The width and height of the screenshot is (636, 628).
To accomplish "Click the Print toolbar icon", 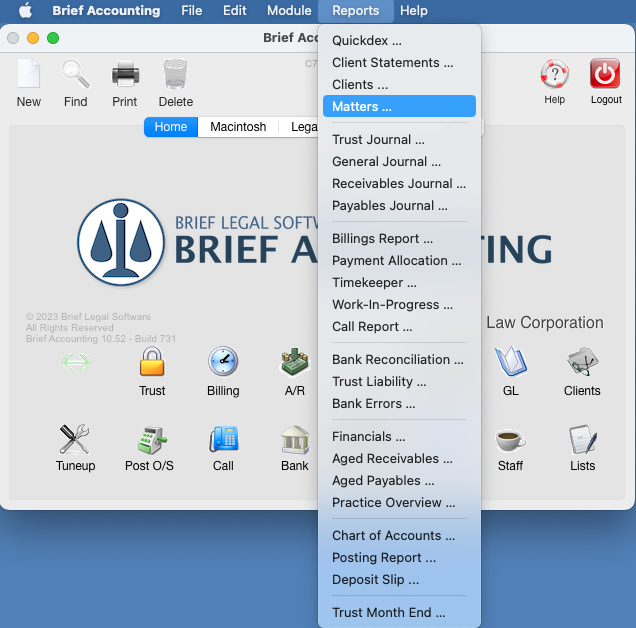I will pyautogui.click(x=125, y=74).
